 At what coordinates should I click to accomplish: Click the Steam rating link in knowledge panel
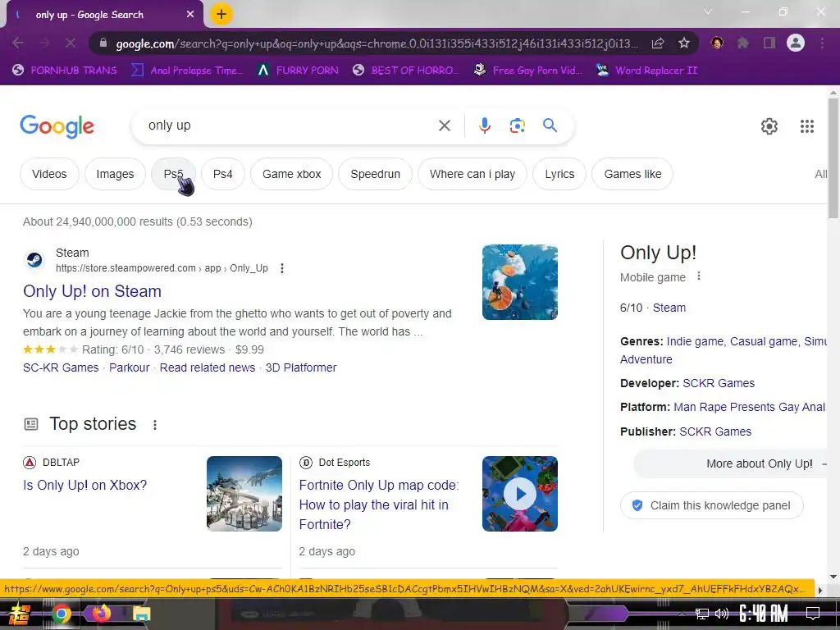coord(669,308)
